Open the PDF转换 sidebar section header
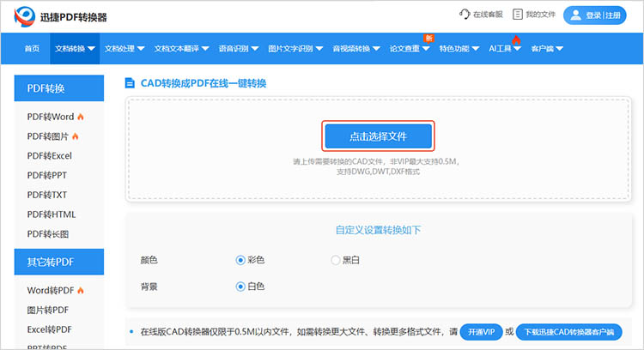 tap(59, 88)
